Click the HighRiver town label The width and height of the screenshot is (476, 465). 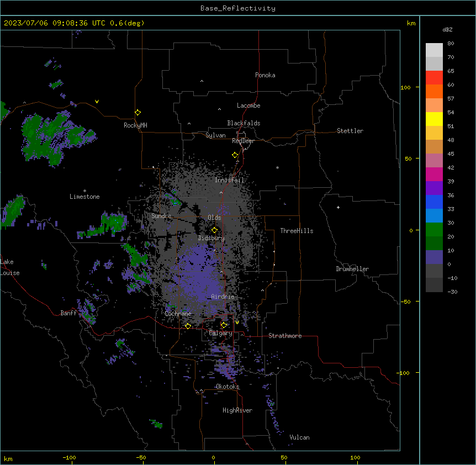tap(237, 410)
